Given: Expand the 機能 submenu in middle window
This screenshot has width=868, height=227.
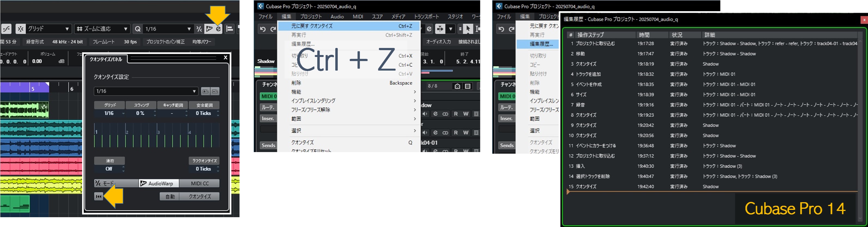Looking at the screenshot, I should click(349, 92).
